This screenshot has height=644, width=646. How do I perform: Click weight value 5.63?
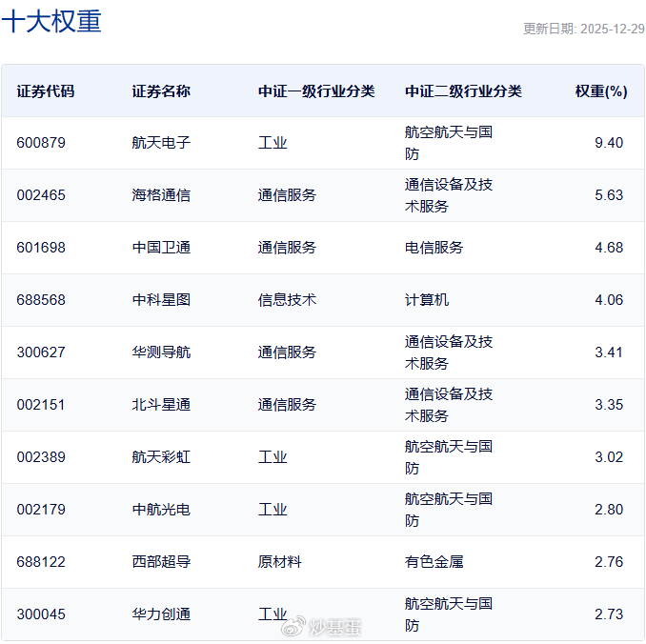click(609, 195)
